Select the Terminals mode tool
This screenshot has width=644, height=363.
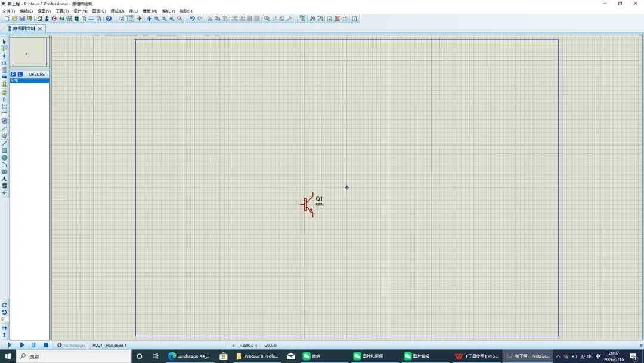pos(5,93)
